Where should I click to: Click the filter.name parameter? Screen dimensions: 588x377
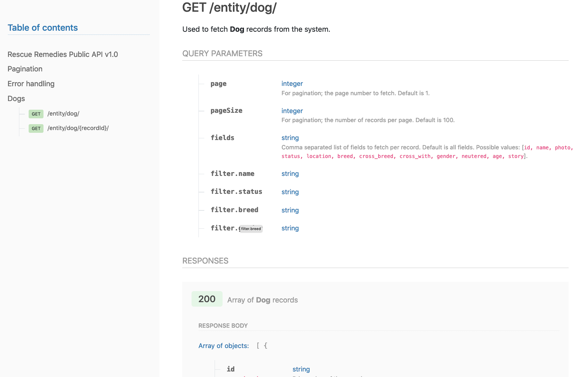click(x=233, y=174)
